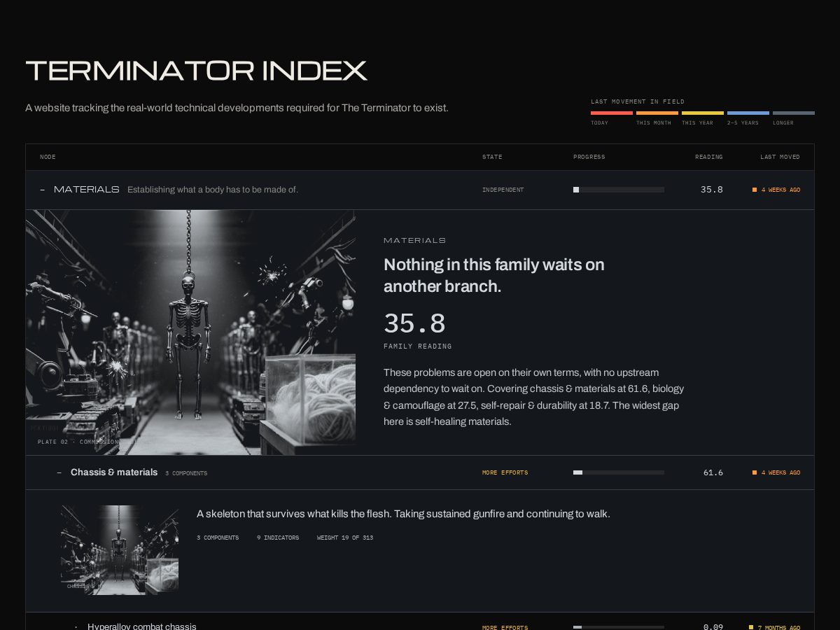This screenshot has height=630, width=840.
Task: Click the 35.8 value in MATERIALS row
Action: pyautogui.click(x=712, y=190)
